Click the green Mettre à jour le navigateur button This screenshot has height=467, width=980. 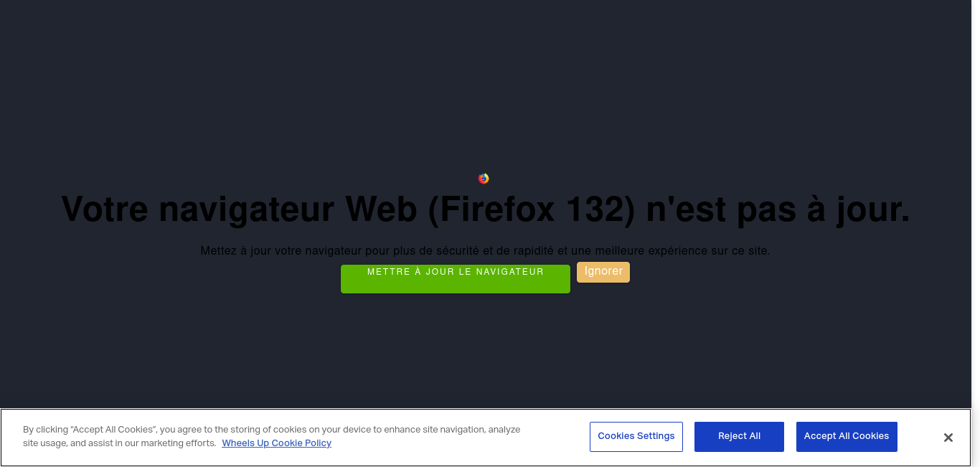click(456, 279)
